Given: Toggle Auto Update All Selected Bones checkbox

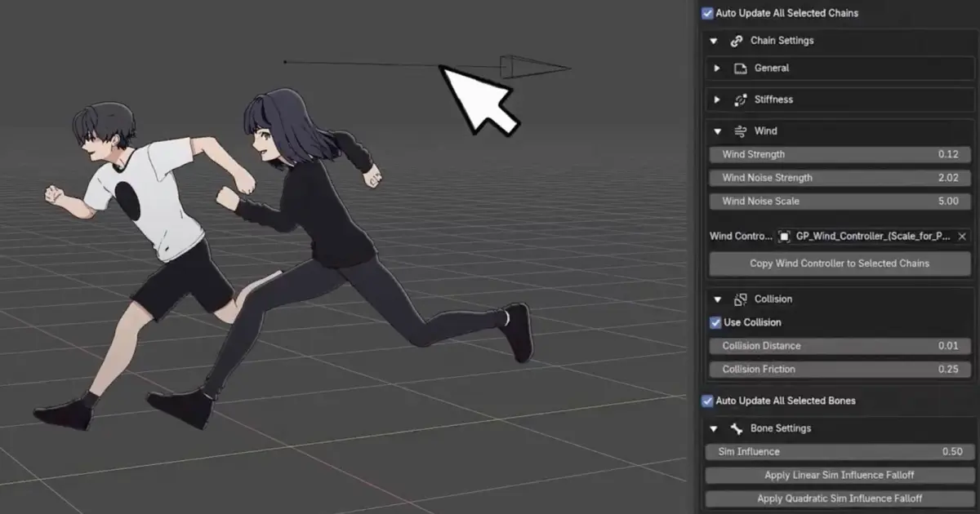Looking at the screenshot, I should pos(707,401).
